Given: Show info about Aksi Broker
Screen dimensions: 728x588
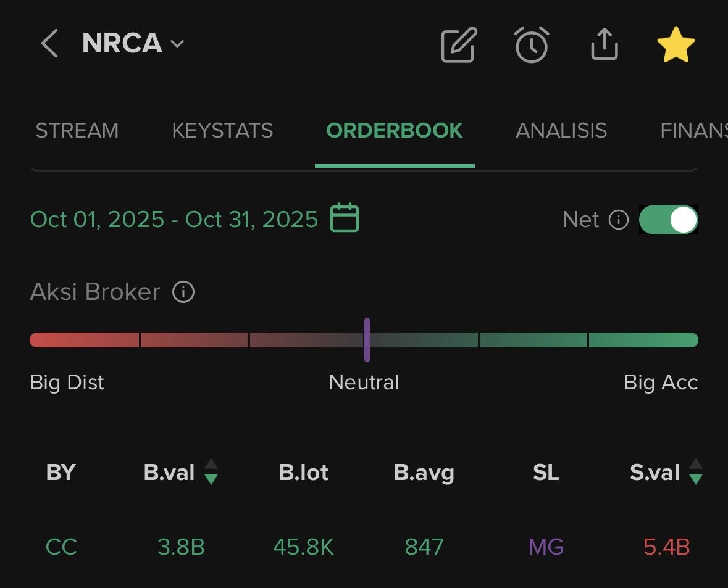Looking at the screenshot, I should pyautogui.click(x=183, y=292).
